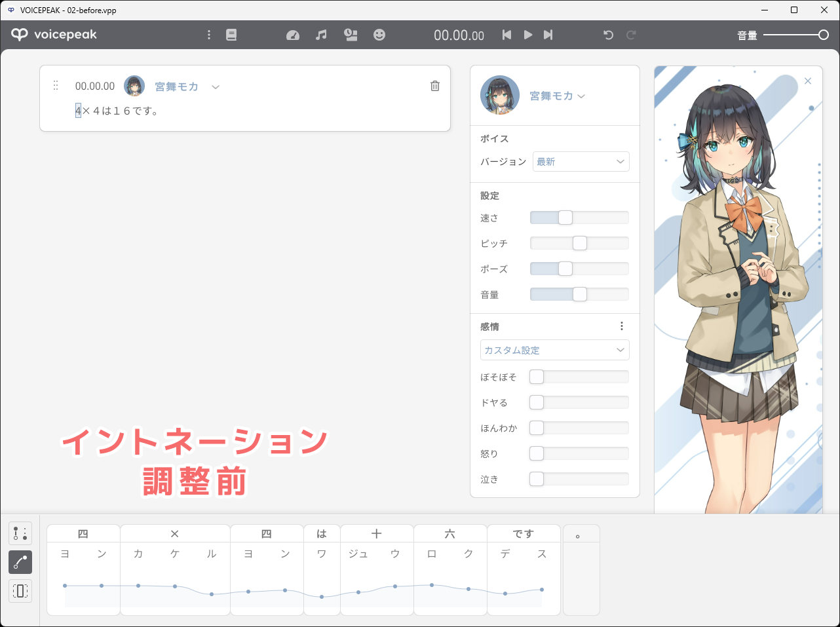Skip to next block
The height and width of the screenshot is (627, 840).
pos(548,35)
